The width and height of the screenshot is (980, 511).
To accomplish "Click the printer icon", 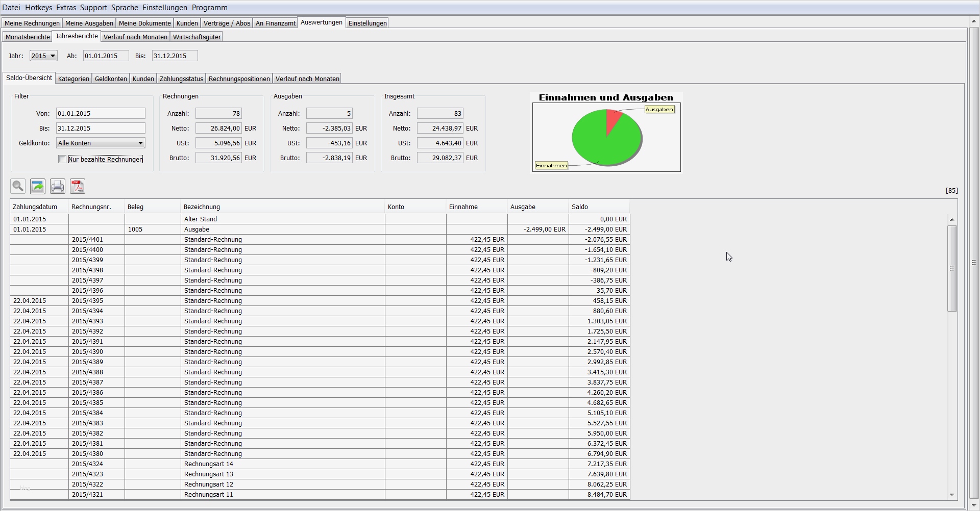I will pos(58,187).
